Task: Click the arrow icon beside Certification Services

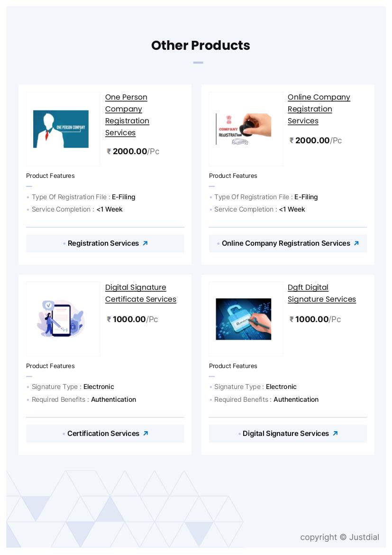Action: point(146,434)
